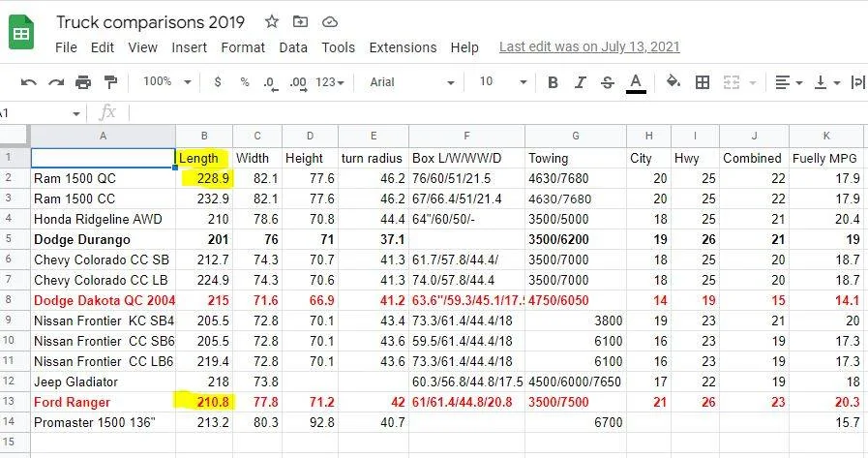Select row 13 header
The width and height of the screenshot is (868, 458).
click(x=15, y=402)
